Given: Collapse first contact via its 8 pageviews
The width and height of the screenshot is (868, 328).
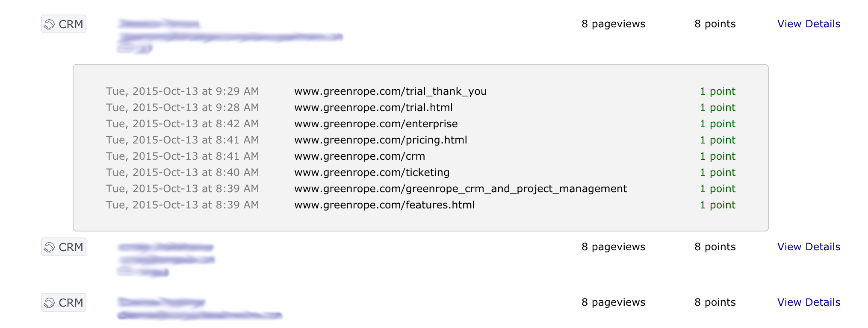Looking at the screenshot, I should click(613, 24).
